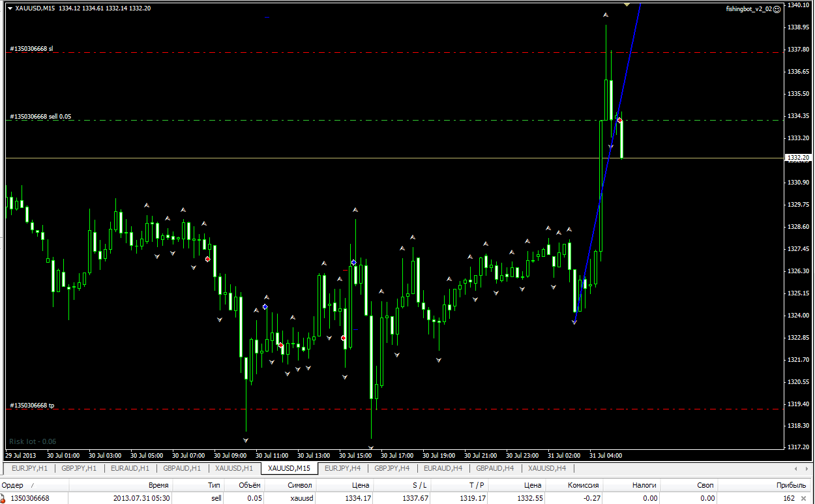815x504 pixels.
Task: Sort orders by the Своп column header
Action: tap(689, 485)
